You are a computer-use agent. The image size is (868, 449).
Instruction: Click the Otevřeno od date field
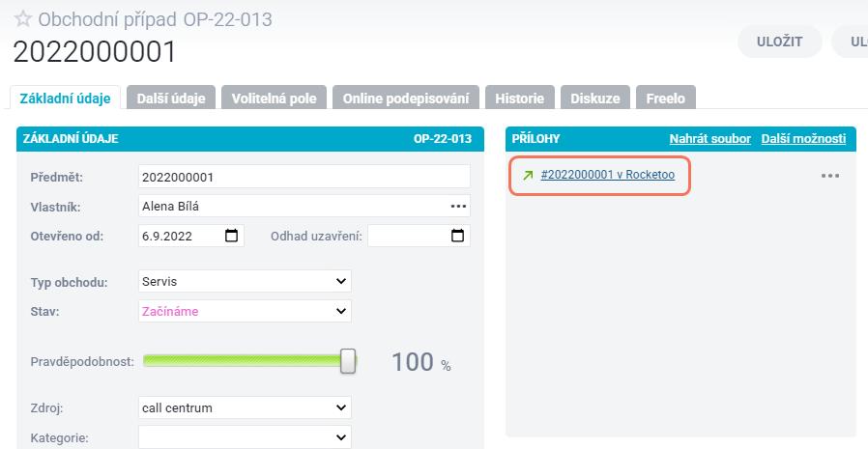tap(191, 236)
